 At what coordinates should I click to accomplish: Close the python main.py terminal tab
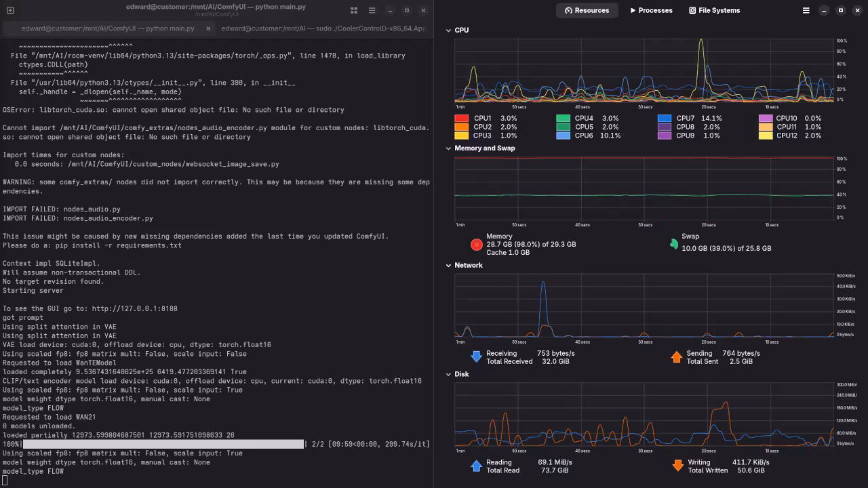pyautogui.click(x=208, y=28)
